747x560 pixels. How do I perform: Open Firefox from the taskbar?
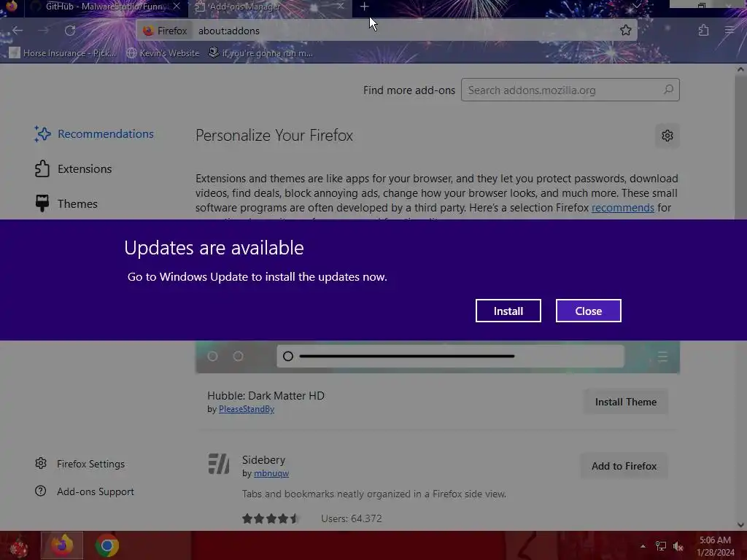click(x=62, y=545)
